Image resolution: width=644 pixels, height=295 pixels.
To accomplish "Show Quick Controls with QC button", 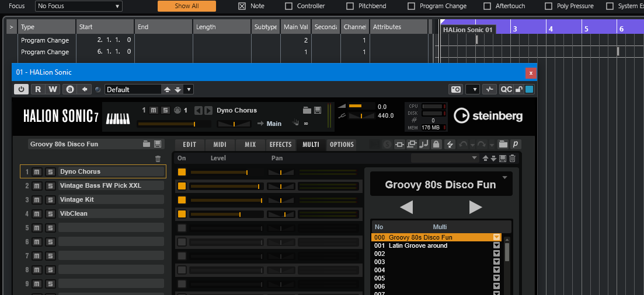I will [x=506, y=89].
